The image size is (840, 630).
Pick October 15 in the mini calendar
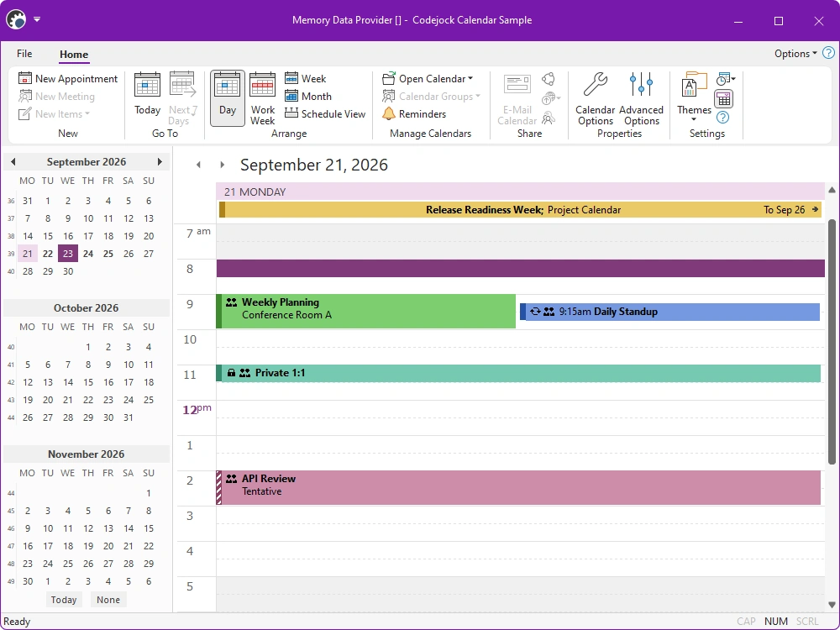[88, 382]
